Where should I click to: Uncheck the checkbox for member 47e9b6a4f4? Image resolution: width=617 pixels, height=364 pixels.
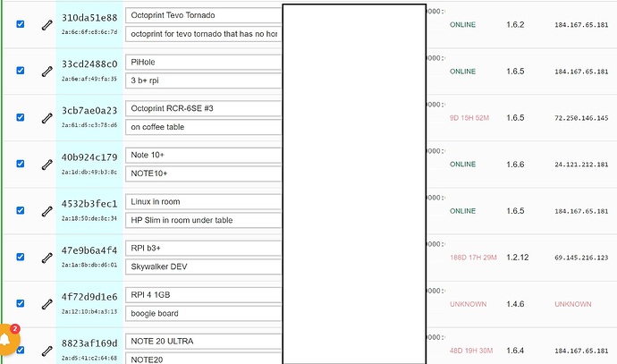tap(21, 257)
